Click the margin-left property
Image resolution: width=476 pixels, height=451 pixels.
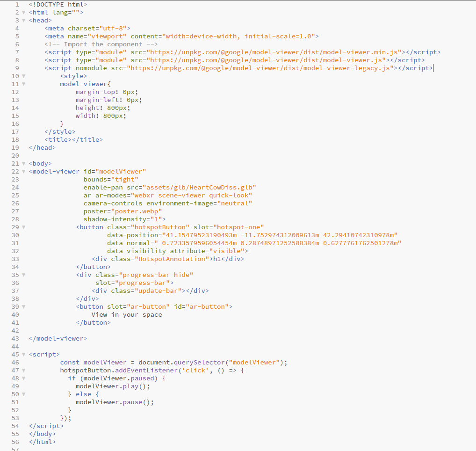coord(97,100)
